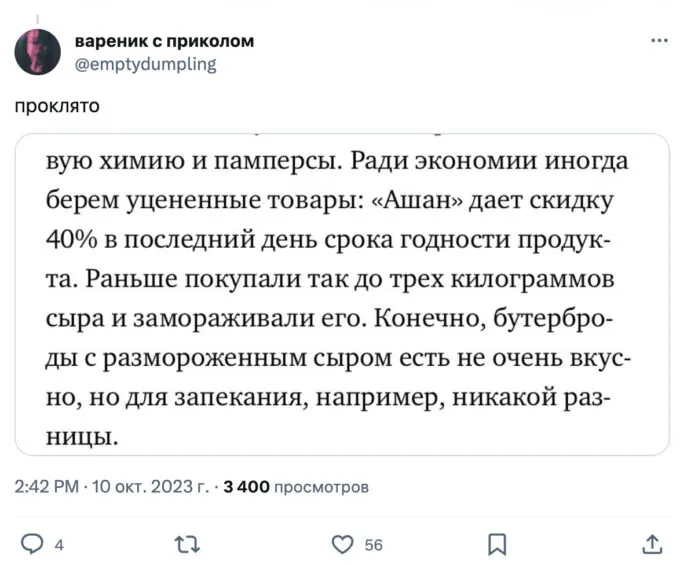Open the three-dot more options menu
The image size is (680, 566).
coord(660,42)
